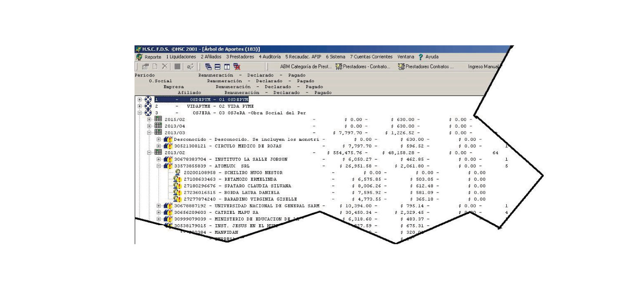The width and height of the screenshot is (644, 289).
Task: Open the 2 Afiliados menu
Action: pyautogui.click(x=211, y=57)
